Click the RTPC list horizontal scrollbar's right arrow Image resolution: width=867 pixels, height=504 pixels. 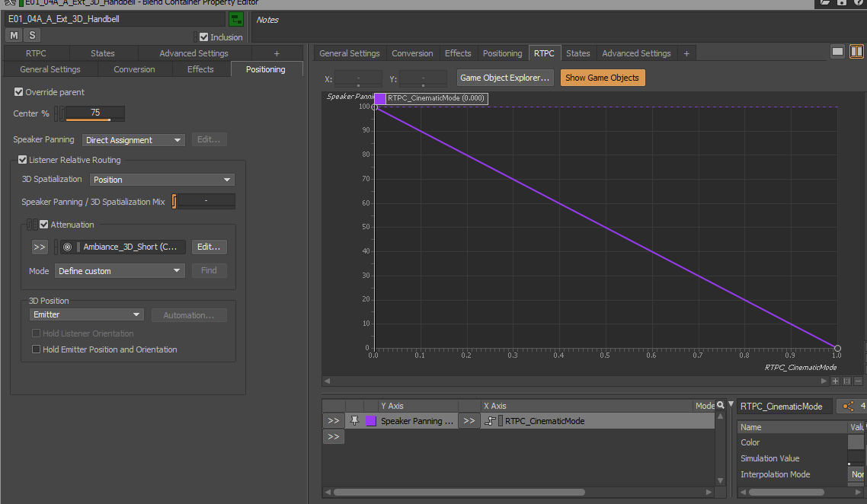tap(709, 492)
